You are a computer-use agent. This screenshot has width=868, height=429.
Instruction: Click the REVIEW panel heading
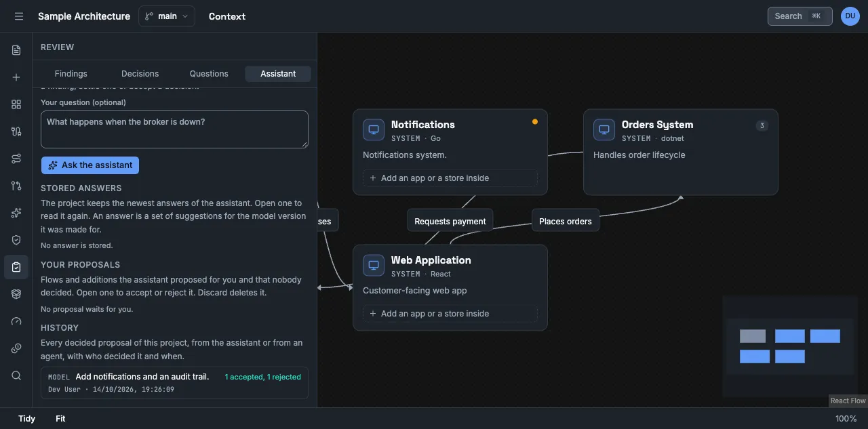[x=58, y=47]
